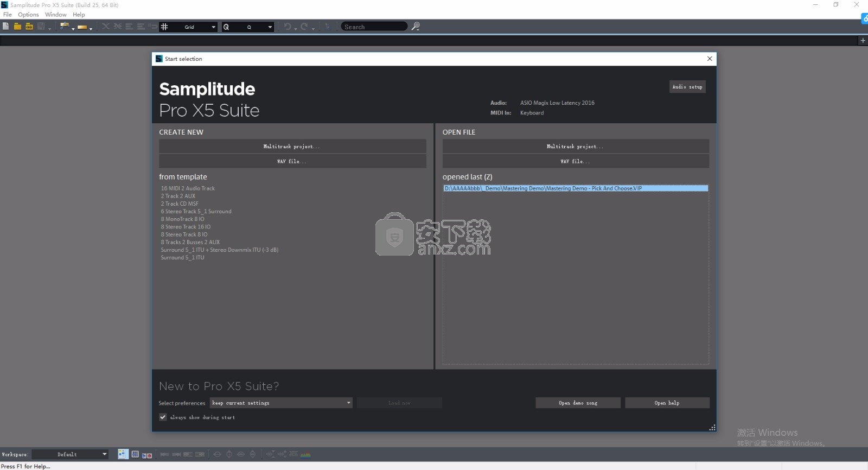Image resolution: width=868 pixels, height=470 pixels.
Task: Open the Undo history dropdown arrow
Action: point(296,29)
